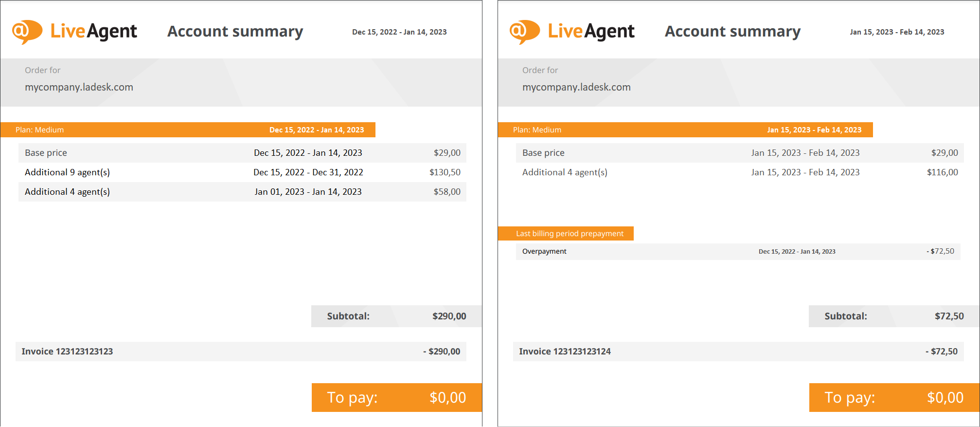Click the $116,00 Additional 4 agent(s) row
The height and width of the screenshot is (427, 980).
739,172
